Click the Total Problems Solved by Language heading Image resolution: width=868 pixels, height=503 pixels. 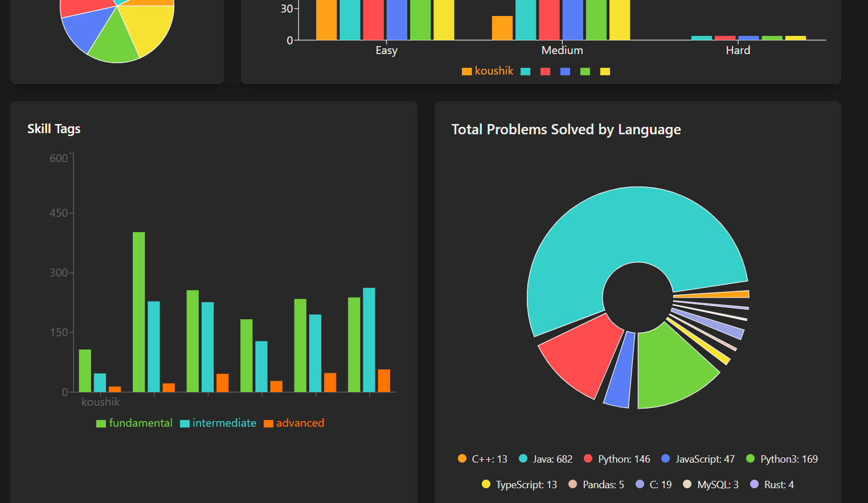pos(566,130)
